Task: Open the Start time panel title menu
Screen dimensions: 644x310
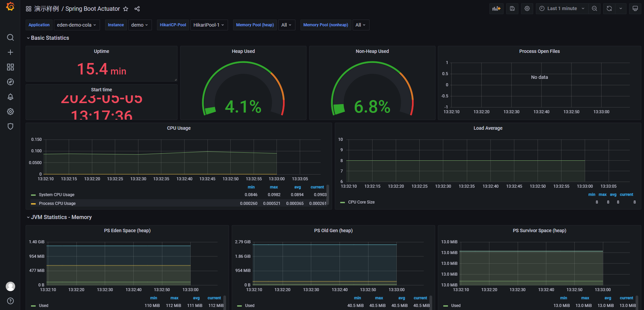Action: tap(101, 90)
